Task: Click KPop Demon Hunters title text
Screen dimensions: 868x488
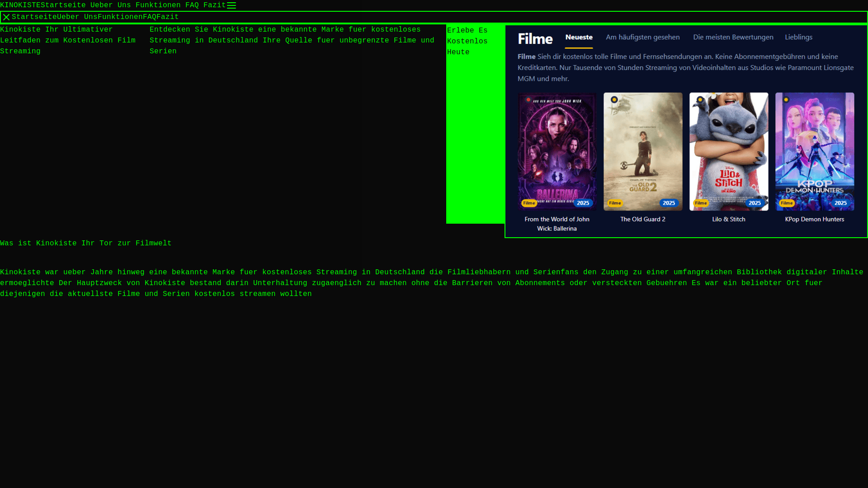Action: click(815, 219)
